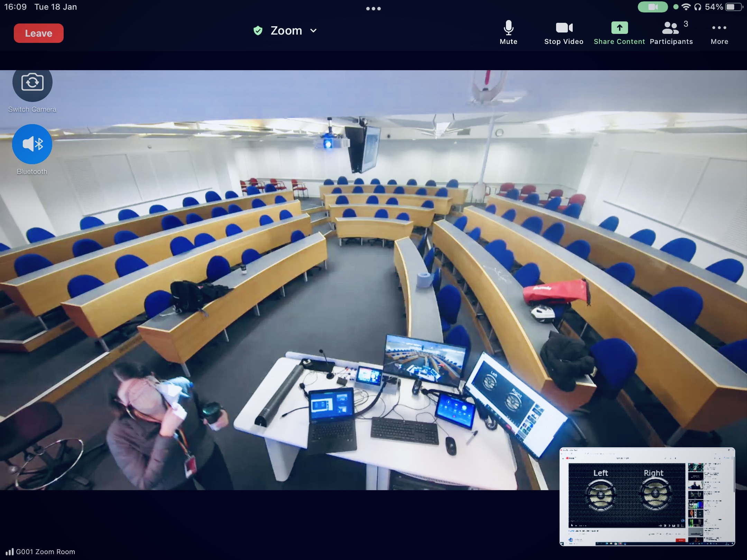Tap the participant count number 3

686,24
